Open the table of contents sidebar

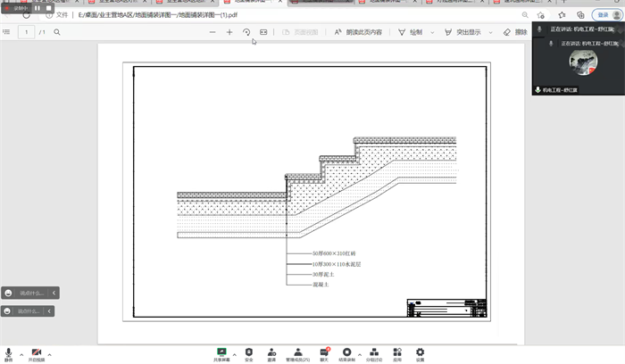tap(7, 32)
